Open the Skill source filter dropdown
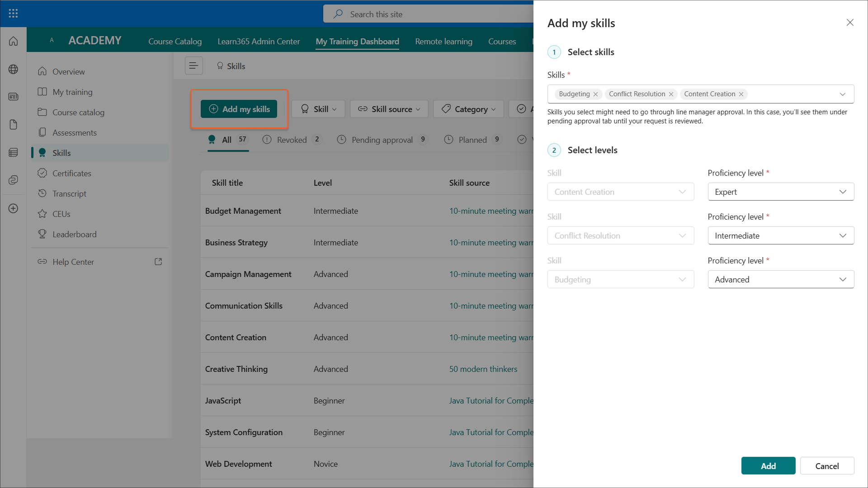This screenshot has height=488, width=868. 389,109
